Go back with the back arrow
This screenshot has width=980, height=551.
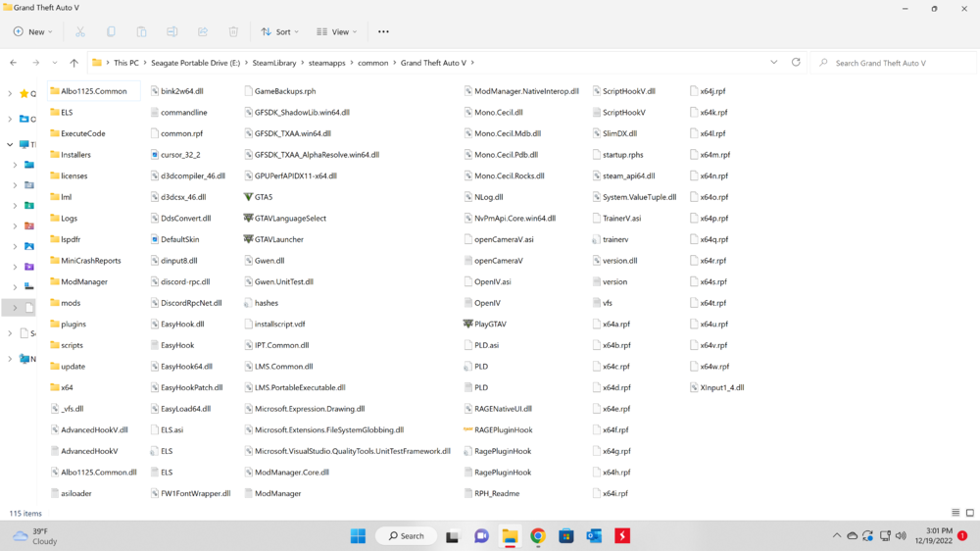tap(13, 63)
